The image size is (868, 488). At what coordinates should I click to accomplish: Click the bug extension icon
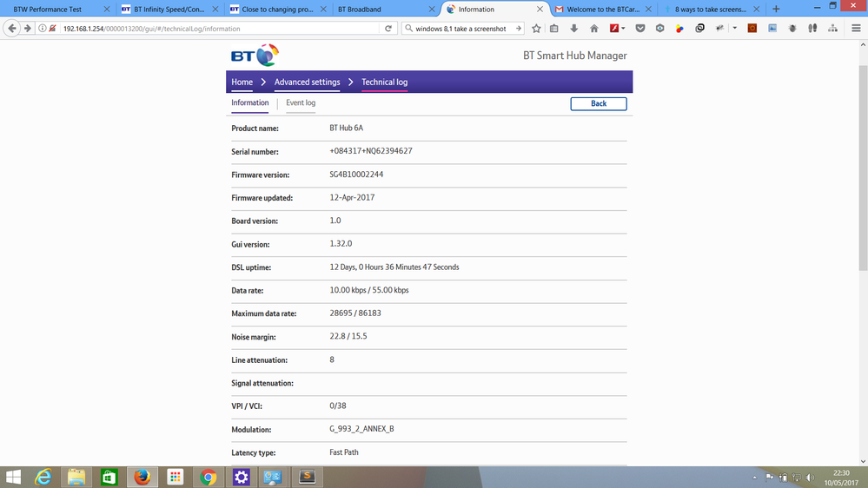click(x=792, y=28)
